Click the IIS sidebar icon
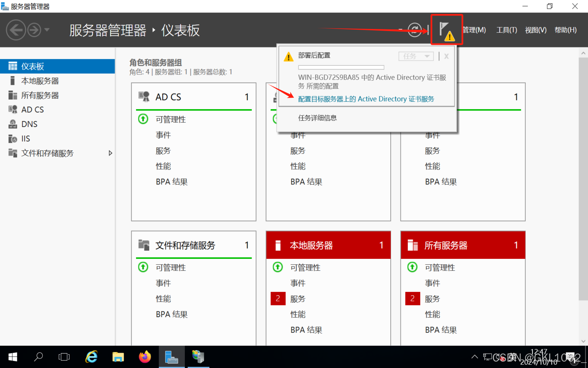Image resolution: width=588 pixels, height=368 pixels. click(13, 139)
